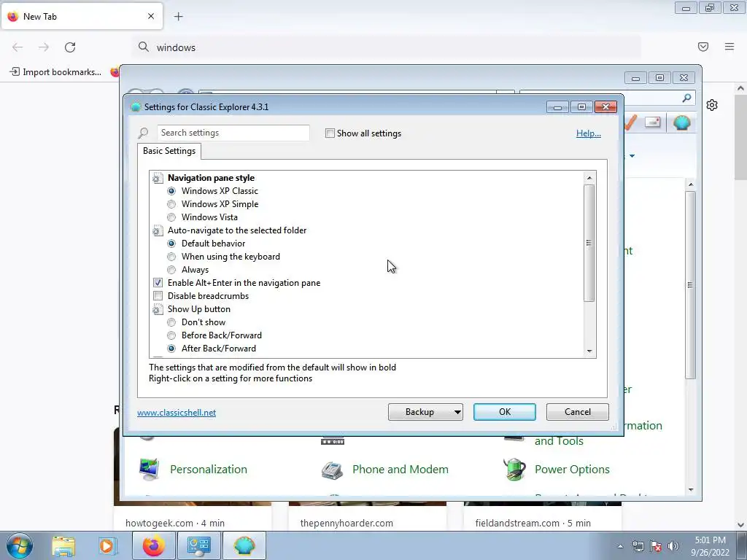
Task: Click the Auto-navigate to the selected folder heading
Action: pyautogui.click(x=237, y=230)
